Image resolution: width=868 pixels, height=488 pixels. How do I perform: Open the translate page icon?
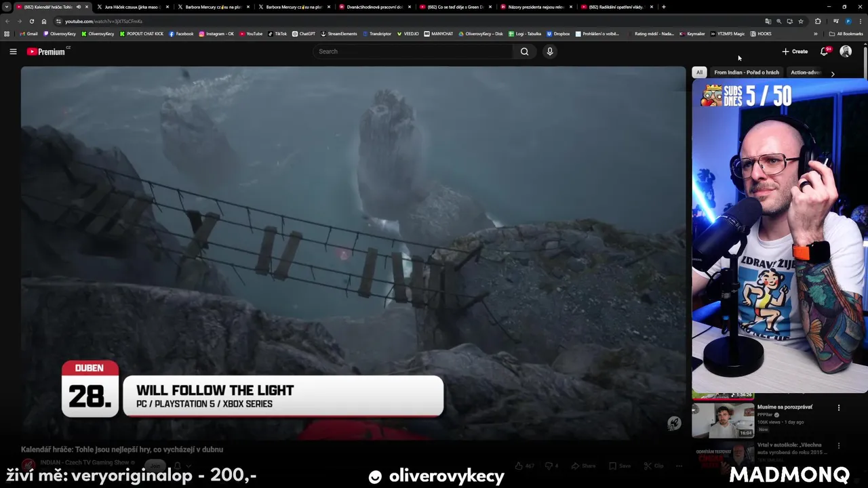pos(768,21)
